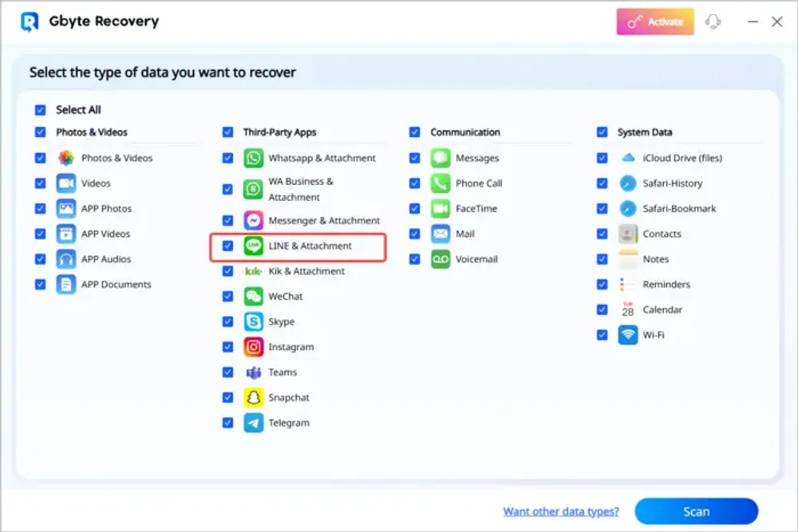Click the Instagram icon
798x532 pixels.
(x=254, y=347)
